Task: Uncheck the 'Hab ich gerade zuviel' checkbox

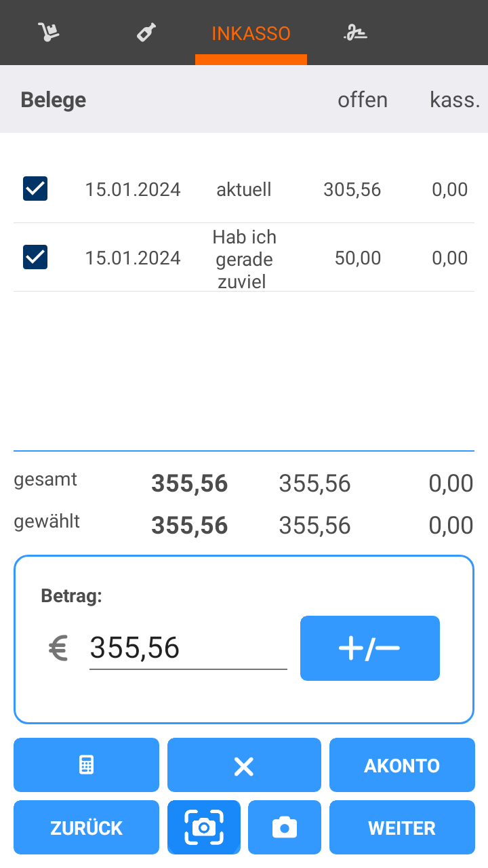Action: (x=35, y=257)
